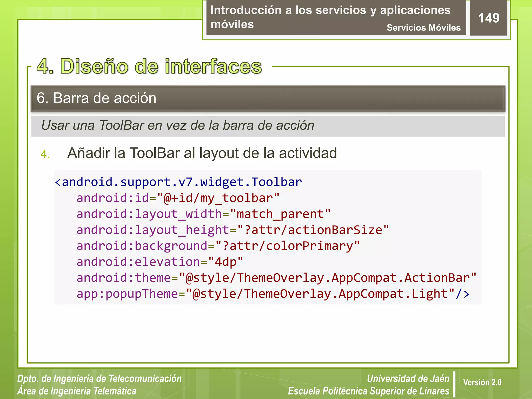Click 'Universidad de Jaén' footer text
Image resolution: width=532 pixels, height=399 pixels.
tap(408, 379)
